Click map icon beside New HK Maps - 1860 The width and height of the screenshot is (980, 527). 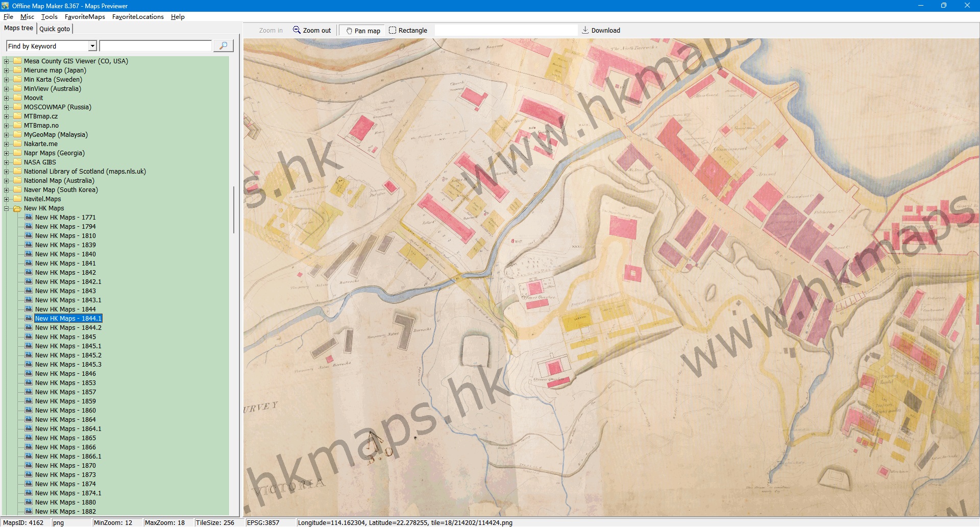29,411
